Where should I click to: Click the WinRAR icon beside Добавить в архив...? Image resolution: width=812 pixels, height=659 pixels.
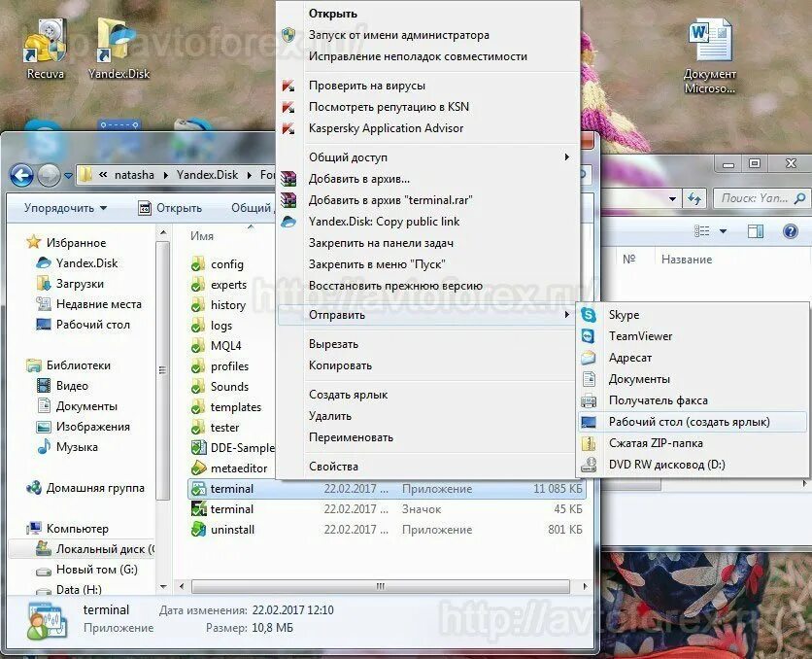coord(288,179)
